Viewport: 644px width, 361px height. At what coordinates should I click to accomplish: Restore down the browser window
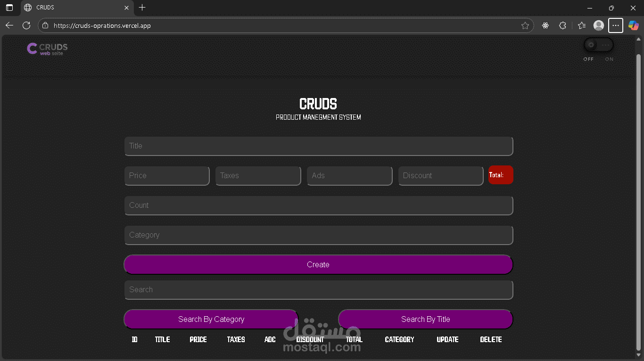click(x=611, y=8)
